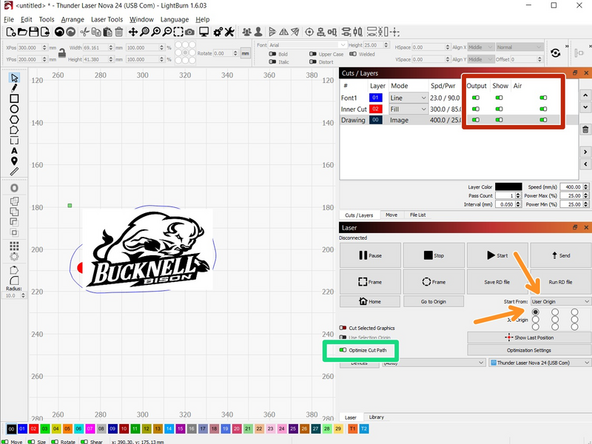Click Save RD file button
This screenshot has width=592, height=444.
pos(498,282)
